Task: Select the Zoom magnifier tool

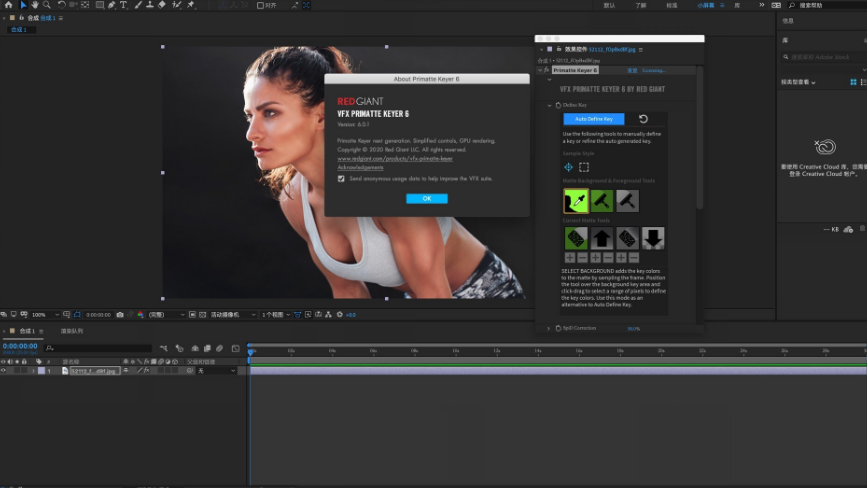Action: [46, 5]
